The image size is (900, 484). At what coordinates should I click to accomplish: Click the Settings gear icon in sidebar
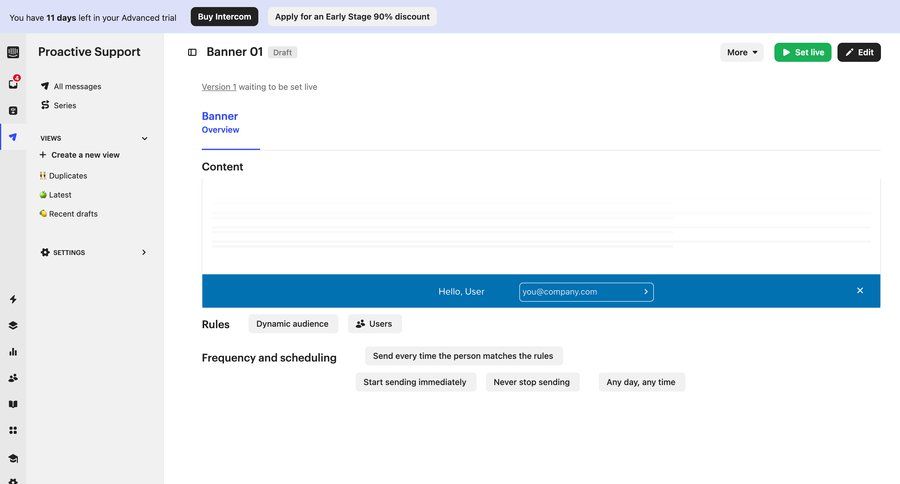(45, 252)
